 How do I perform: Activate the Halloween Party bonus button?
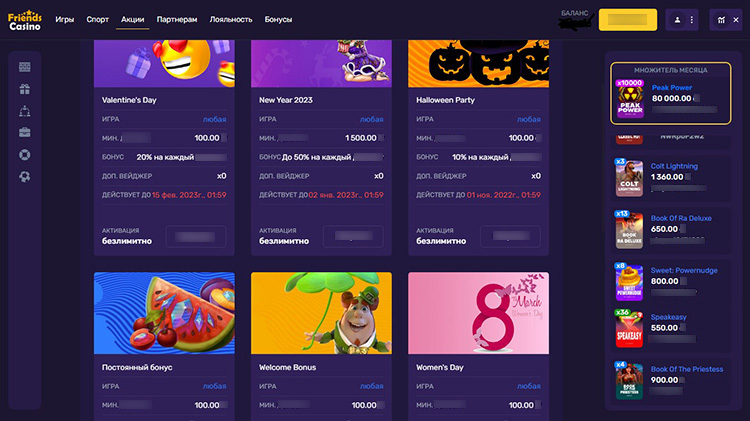pyautogui.click(x=510, y=236)
